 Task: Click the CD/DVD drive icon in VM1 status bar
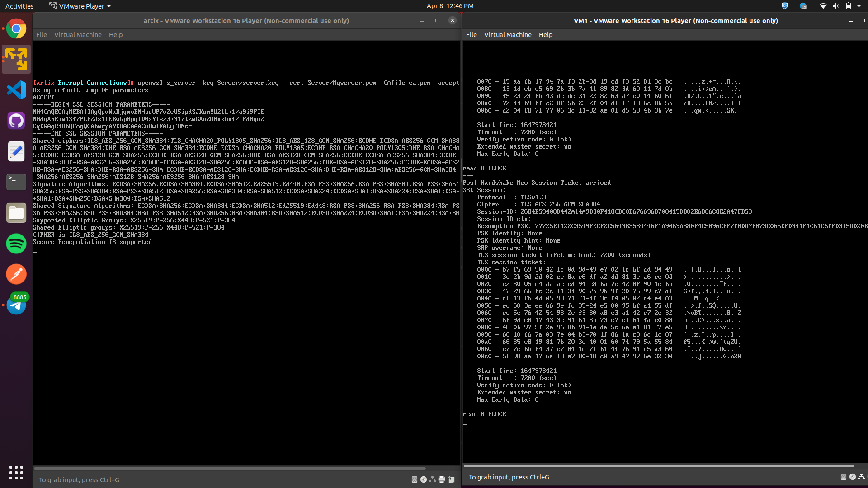click(852, 477)
